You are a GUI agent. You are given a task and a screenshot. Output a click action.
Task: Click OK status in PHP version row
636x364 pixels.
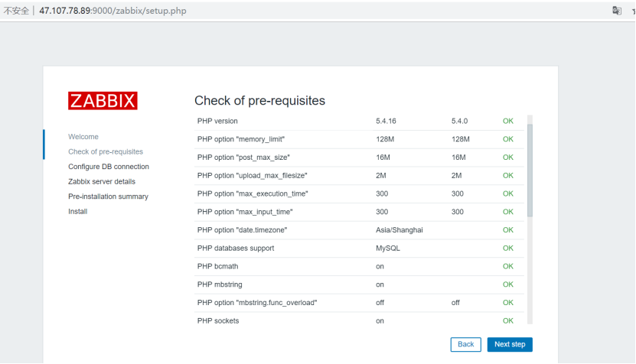click(508, 121)
